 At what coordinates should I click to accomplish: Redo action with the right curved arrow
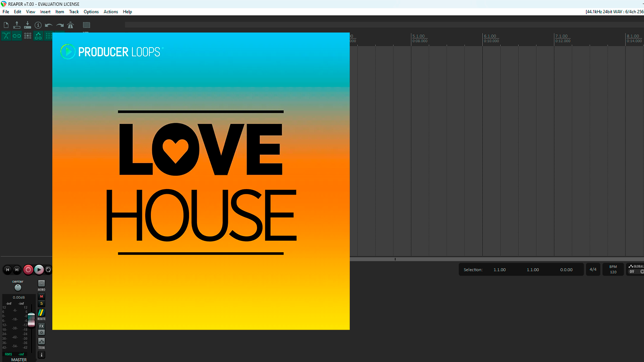tap(60, 25)
